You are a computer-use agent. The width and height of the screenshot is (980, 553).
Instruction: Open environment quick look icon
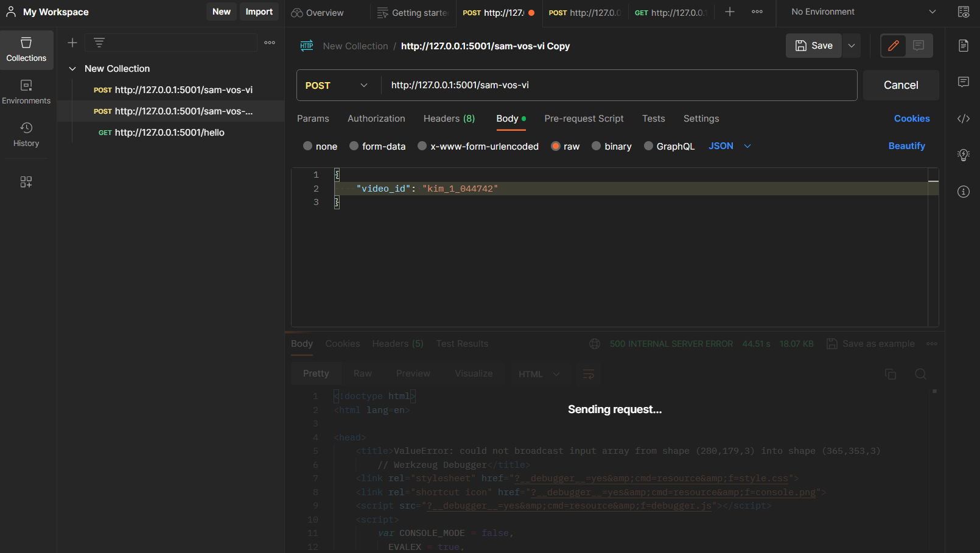[964, 12]
